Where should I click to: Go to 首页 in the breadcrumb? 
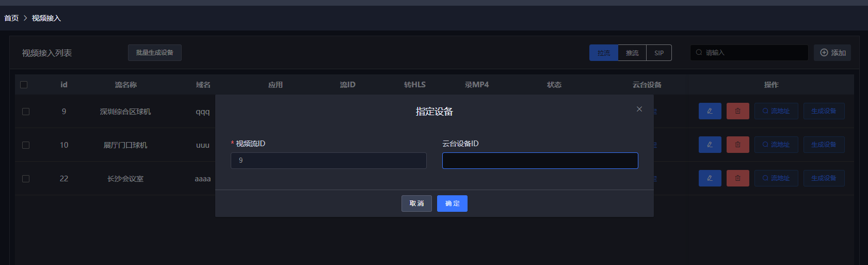coord(11,18)
